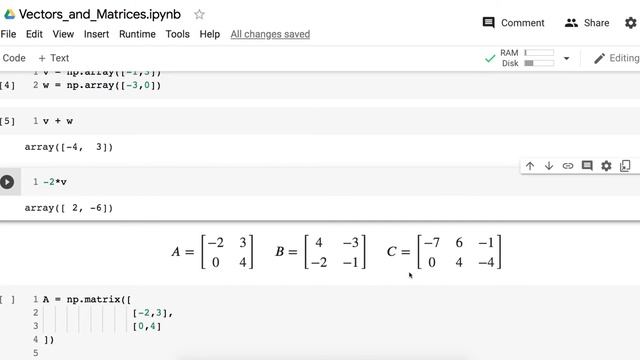Click the notebook title Vectors_and_Matrices.ipynb
Screen dimensions: 640x360
[x=100, y=14]
